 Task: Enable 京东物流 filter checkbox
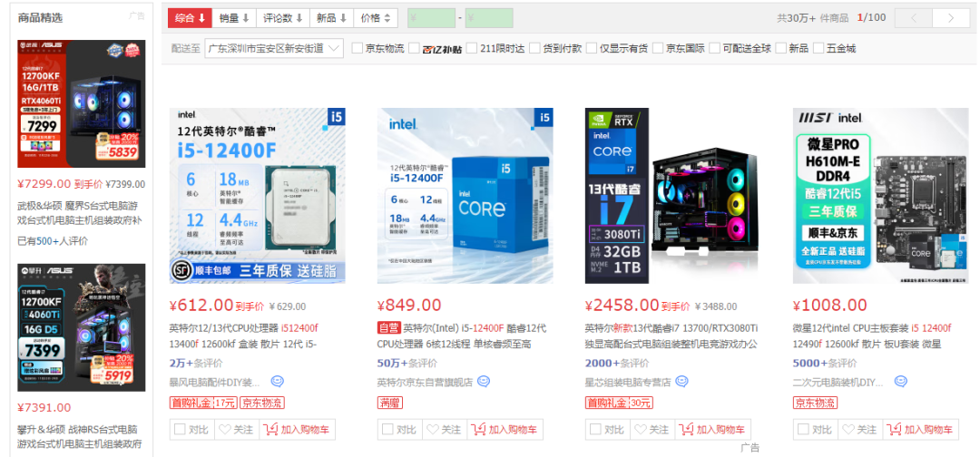(358, 48)
